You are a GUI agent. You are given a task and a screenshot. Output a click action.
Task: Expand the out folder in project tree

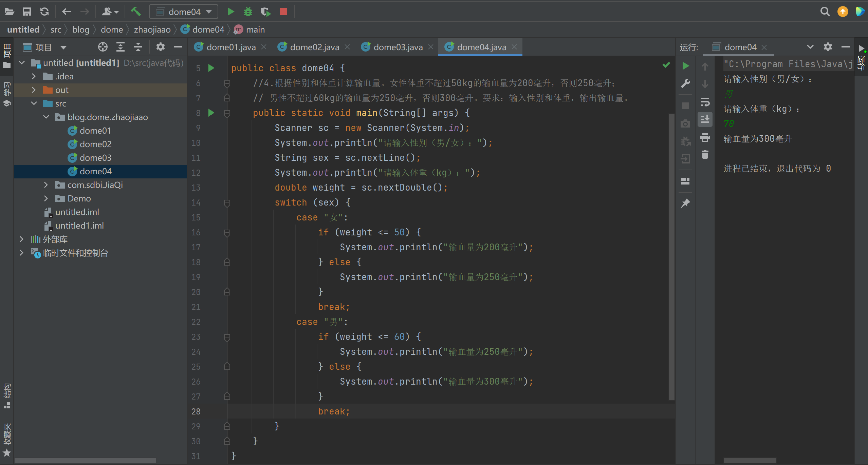pos(34,90)
